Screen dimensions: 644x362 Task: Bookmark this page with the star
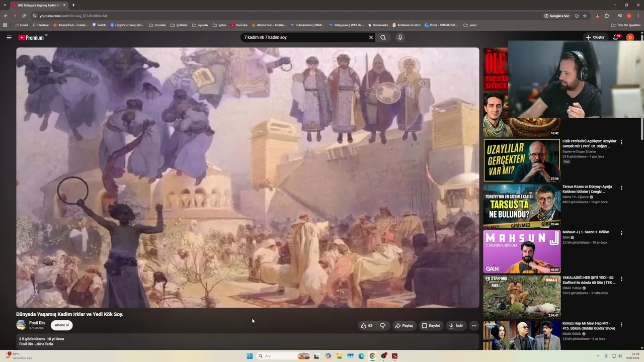(x=585, y=16)
